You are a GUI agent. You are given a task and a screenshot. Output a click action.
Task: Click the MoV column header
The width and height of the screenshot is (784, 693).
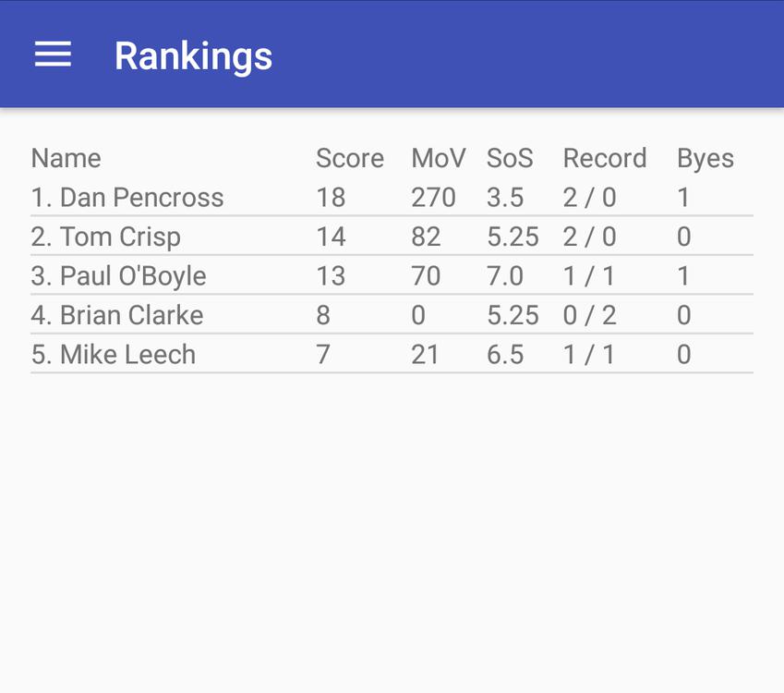pyautogui.click(x=439, y=158)
